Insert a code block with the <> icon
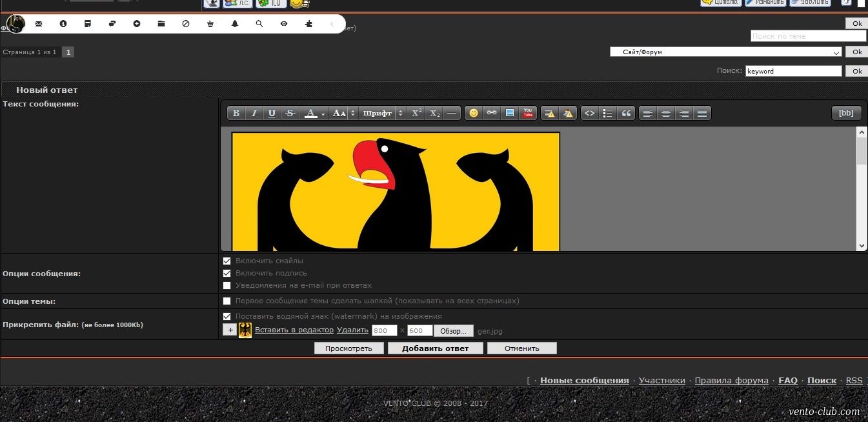 (x=589, y=113)
